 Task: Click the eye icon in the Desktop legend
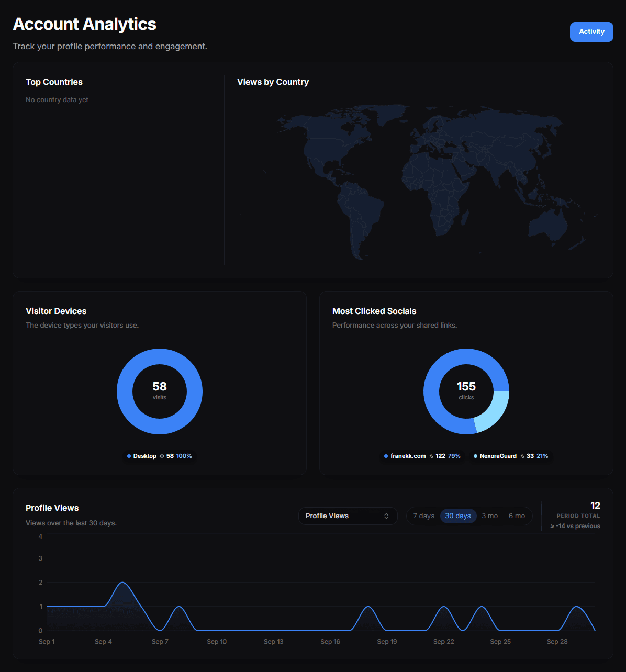point(162,456)
